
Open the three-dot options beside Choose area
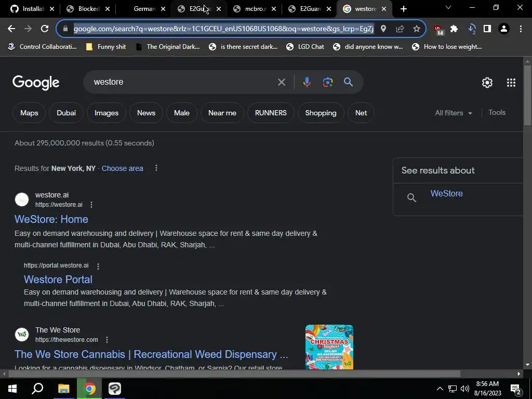tap(156, 168)
